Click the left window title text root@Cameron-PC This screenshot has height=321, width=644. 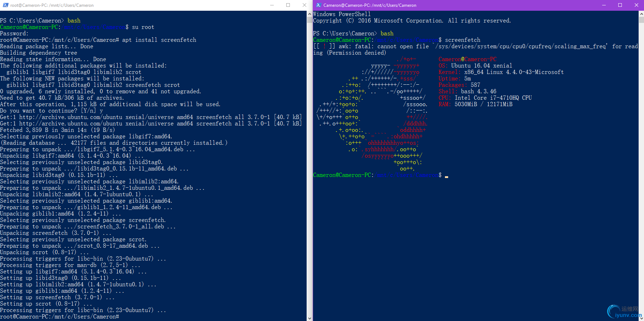click(52, 5)
